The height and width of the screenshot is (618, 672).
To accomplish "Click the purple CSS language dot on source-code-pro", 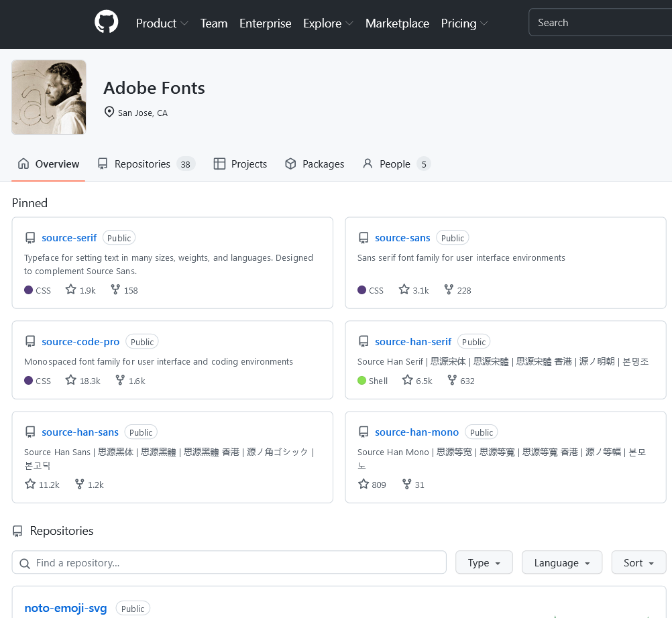I will click(28, 380).
